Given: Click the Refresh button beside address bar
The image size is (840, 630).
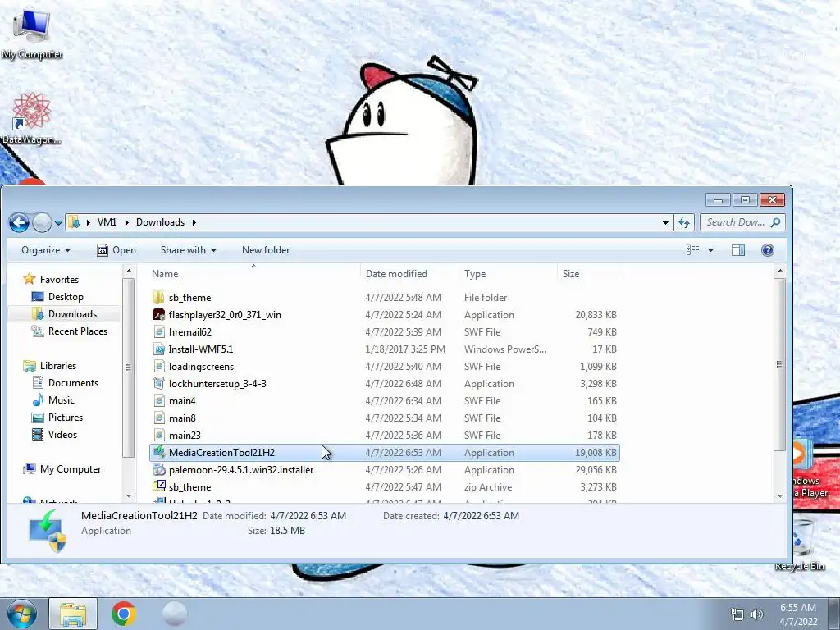Looking at the screenshot, I should pyautogui.click(x=684, y=222).
